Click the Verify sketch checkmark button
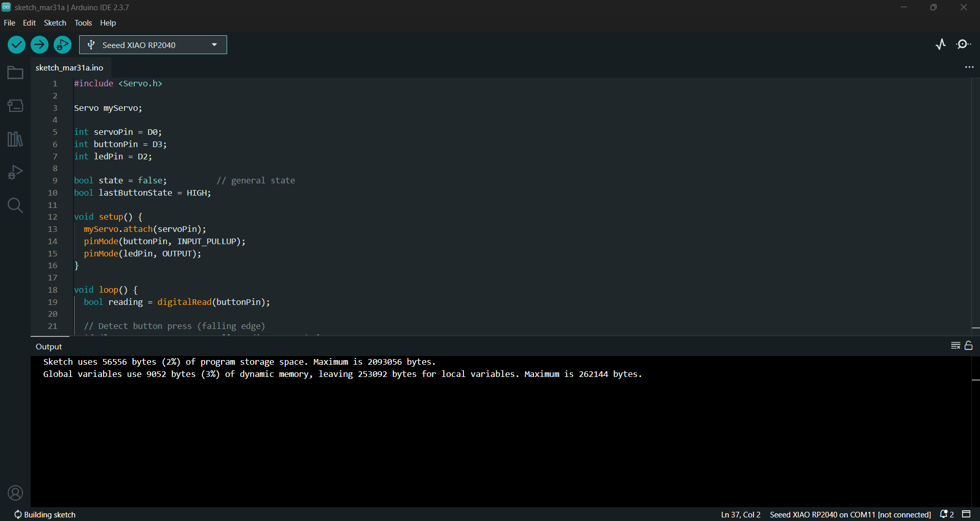Viewport: 980px width, 521px height. (16, 45)
